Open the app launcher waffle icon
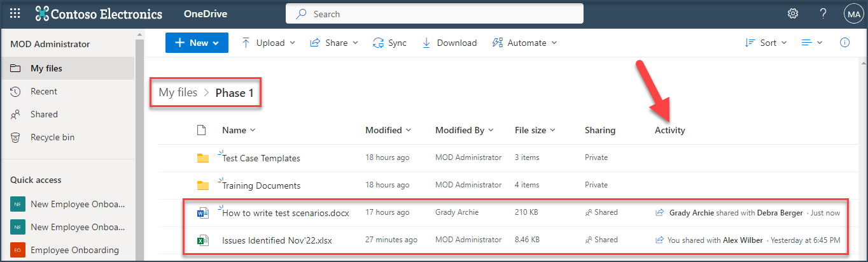Image resolution: width=868 pixels, height=262 pixels. (x=15, y=13)
